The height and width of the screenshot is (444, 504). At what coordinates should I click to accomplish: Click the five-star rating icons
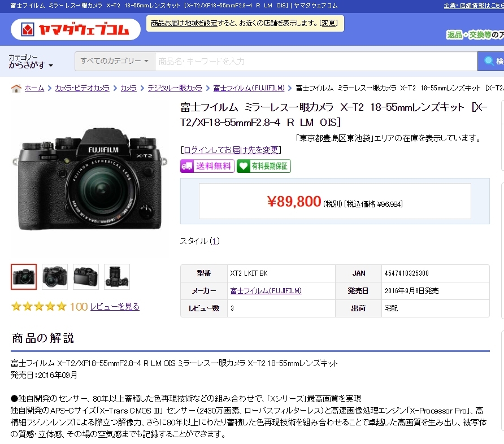(39, 307)
